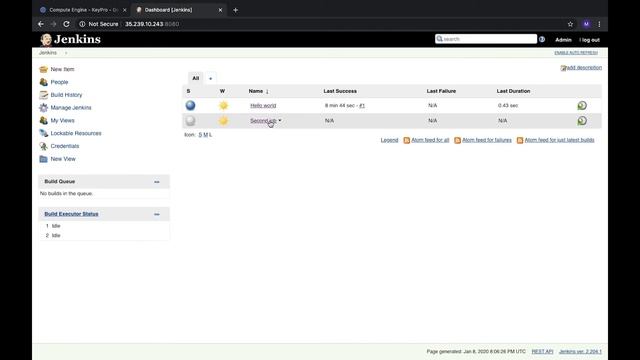Open Build History
This screenshot has height=360, width=640.
66,95
